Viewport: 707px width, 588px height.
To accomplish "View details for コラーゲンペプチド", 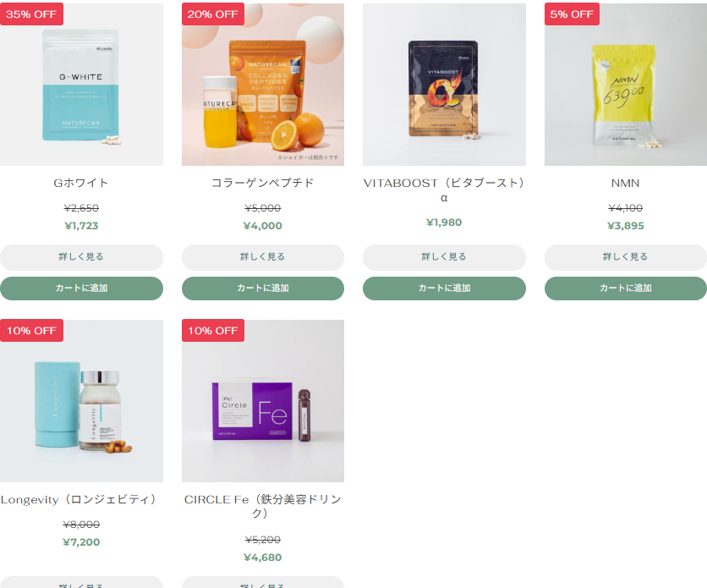I will click(263, 257).
